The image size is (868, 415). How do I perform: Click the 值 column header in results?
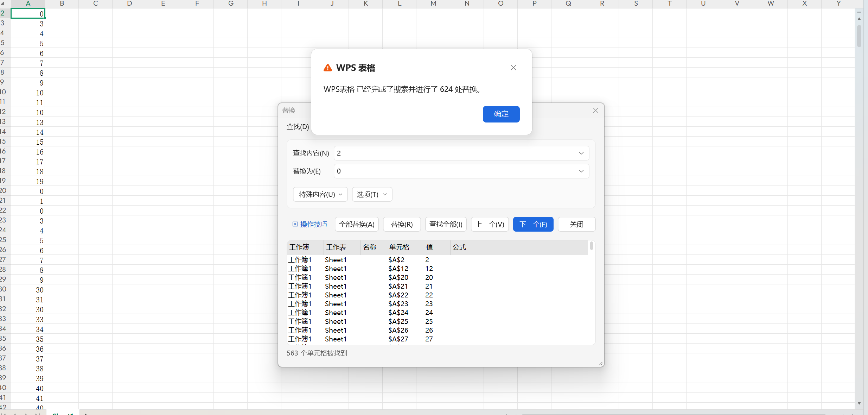point(437,247)
